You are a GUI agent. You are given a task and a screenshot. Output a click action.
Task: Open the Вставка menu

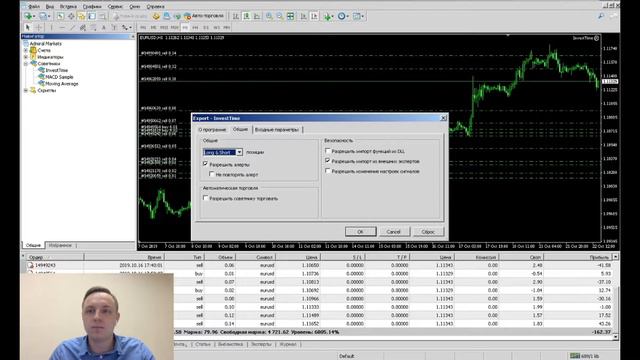(x=68, y=7)
